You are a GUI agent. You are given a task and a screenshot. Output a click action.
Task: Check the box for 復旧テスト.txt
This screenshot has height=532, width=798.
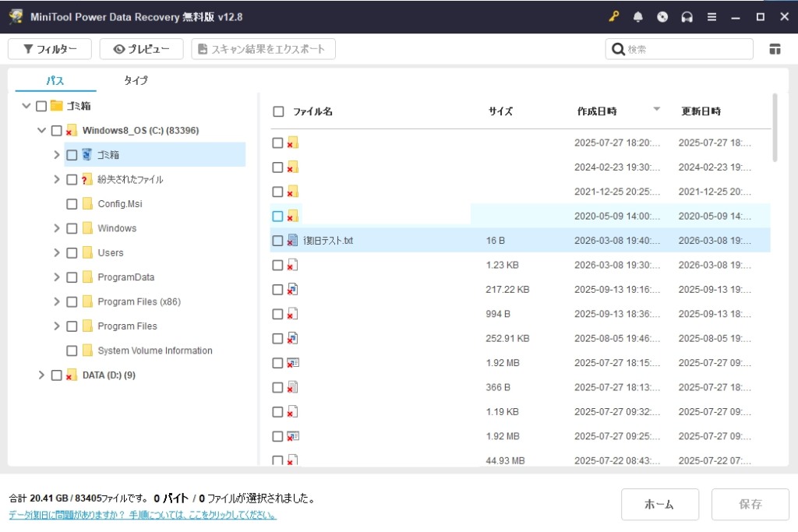(277, 241)
